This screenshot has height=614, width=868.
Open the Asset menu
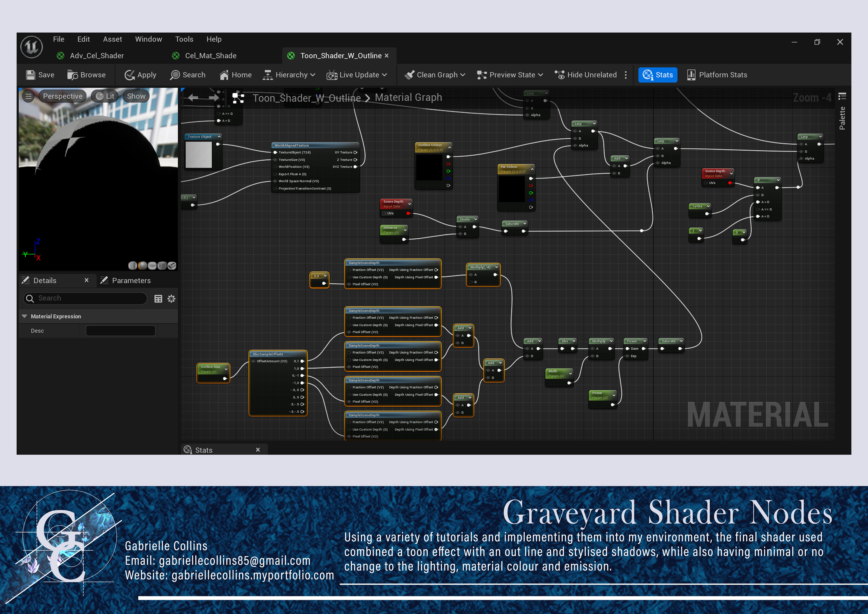click(x=112, y=39)
